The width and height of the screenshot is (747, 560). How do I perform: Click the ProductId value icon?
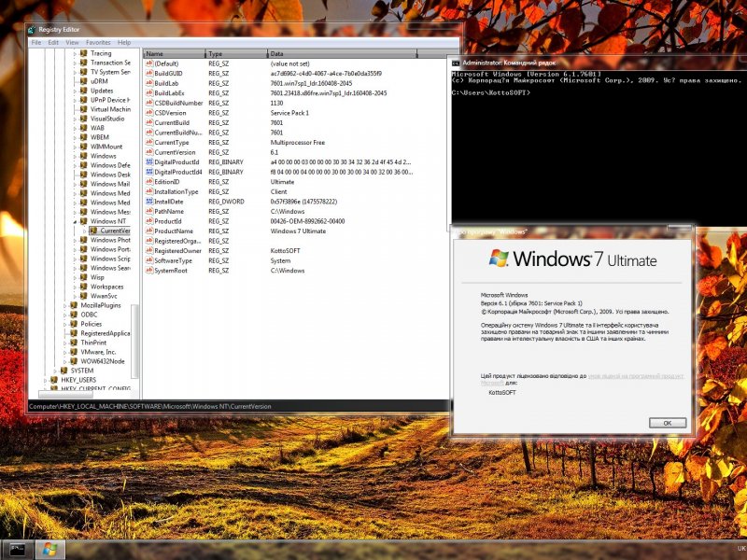149,221
